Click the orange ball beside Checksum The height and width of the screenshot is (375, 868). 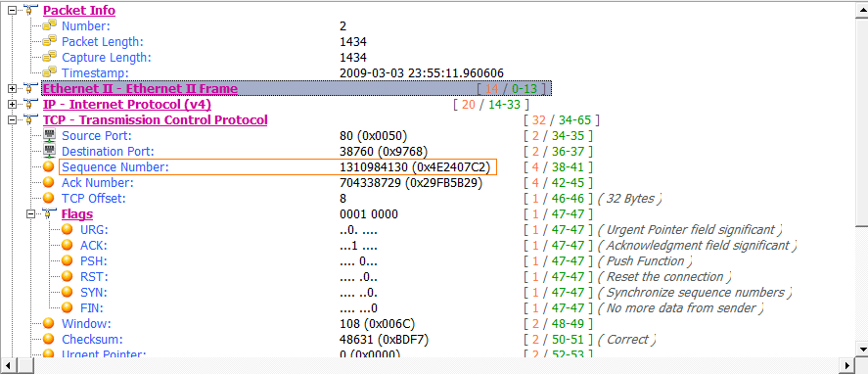(x=49, y=339)
